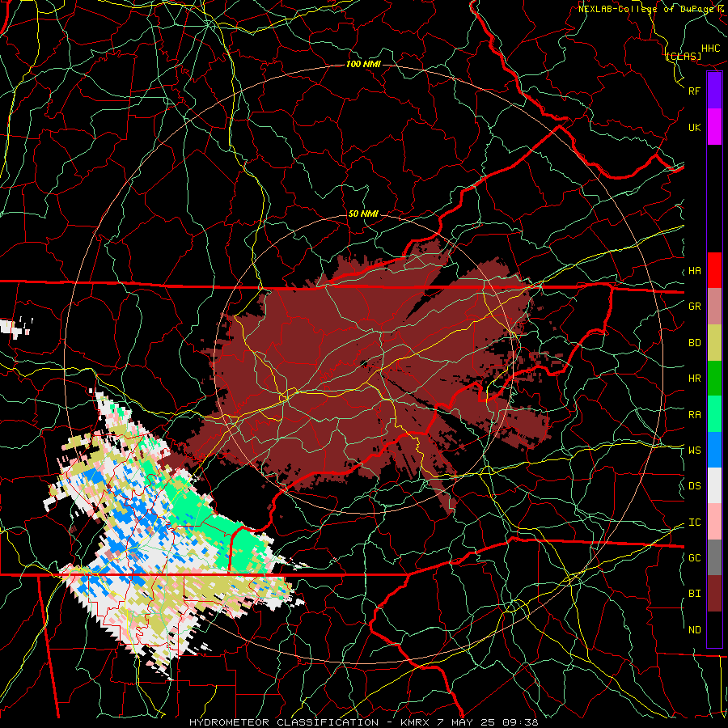
Task: Click the HHC product label
Action: click(x=710, y=49)
